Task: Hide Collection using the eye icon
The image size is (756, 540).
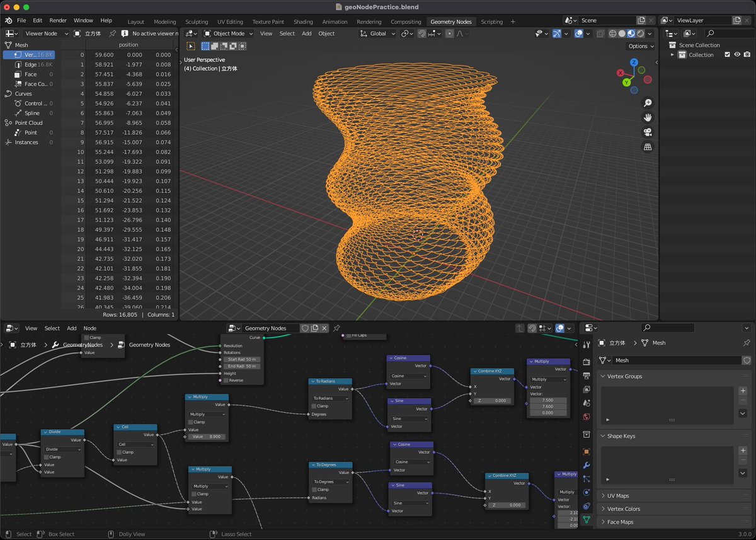Action: point(737,55)
